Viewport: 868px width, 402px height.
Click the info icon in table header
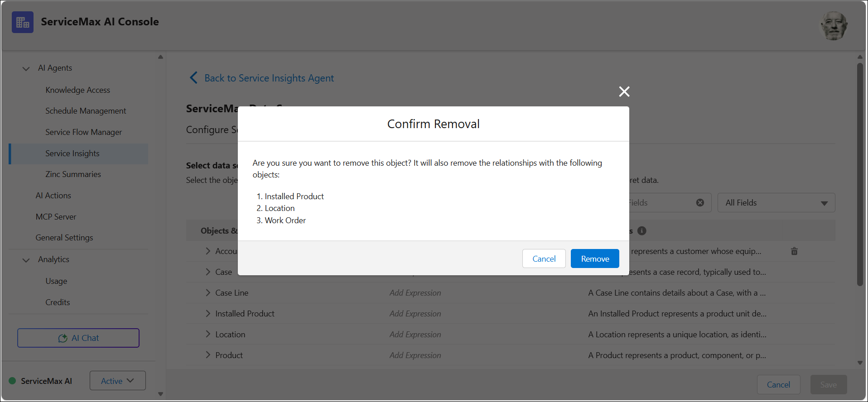point(641,231)
